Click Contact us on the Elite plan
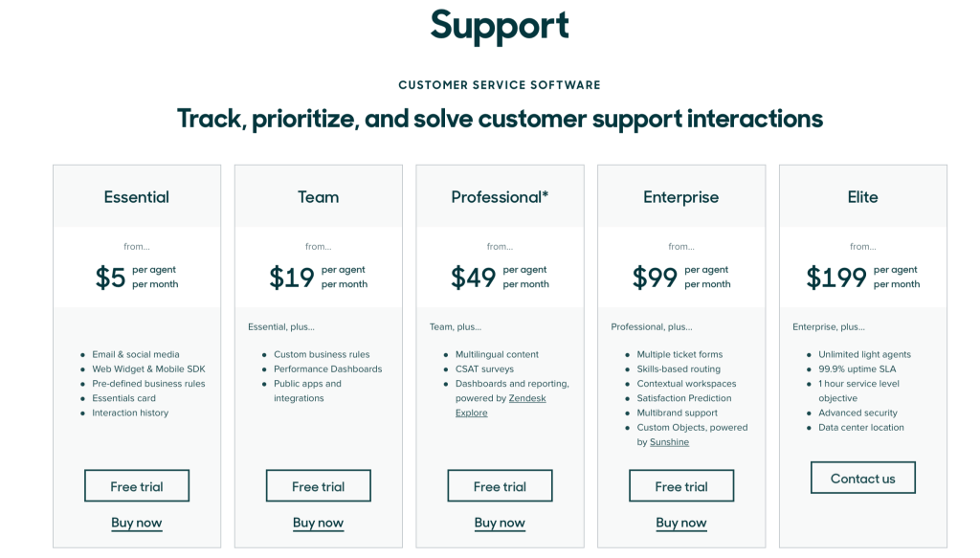This screenshot has height=558, width=980. [862, 478]
